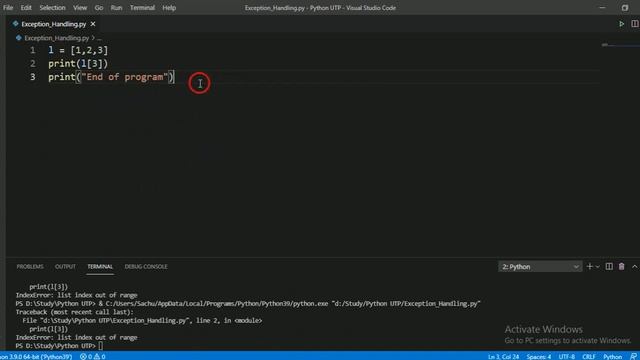Maximize panel with the up chevron
Viewport: 640px width, 360px height.
pos(635,267)
